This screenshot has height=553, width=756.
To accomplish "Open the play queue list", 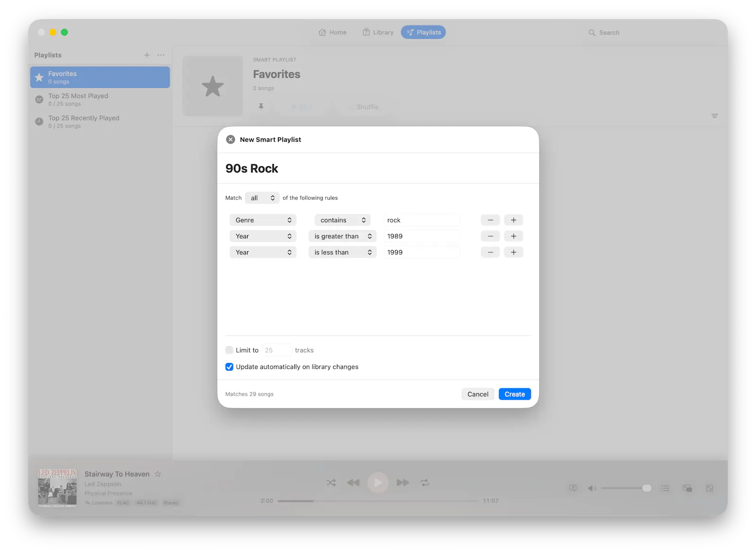I will pos(665,488).
